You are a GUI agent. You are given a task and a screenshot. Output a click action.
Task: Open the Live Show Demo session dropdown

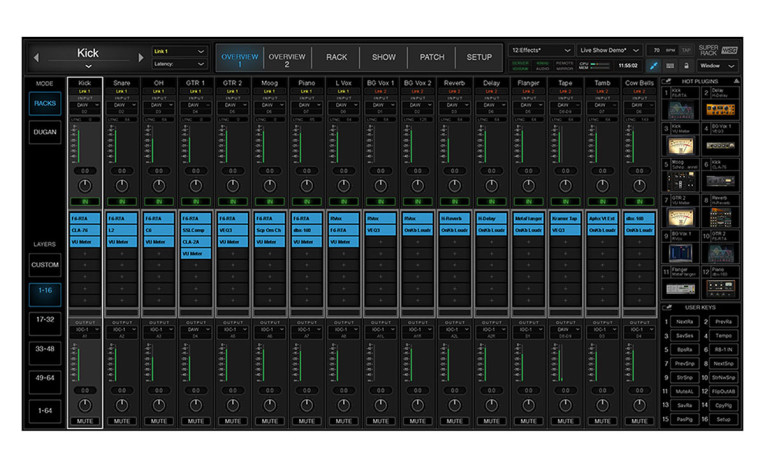pos(609,50)
